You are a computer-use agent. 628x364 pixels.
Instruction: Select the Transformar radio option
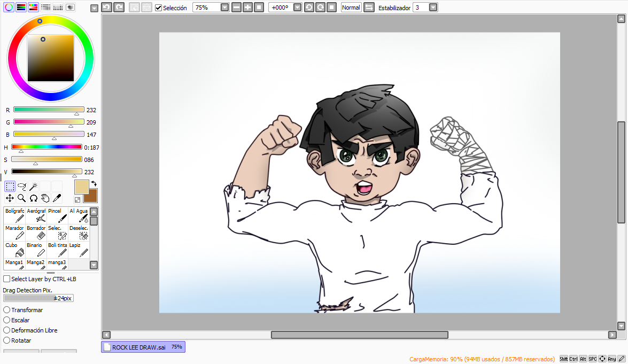(7, 310)
